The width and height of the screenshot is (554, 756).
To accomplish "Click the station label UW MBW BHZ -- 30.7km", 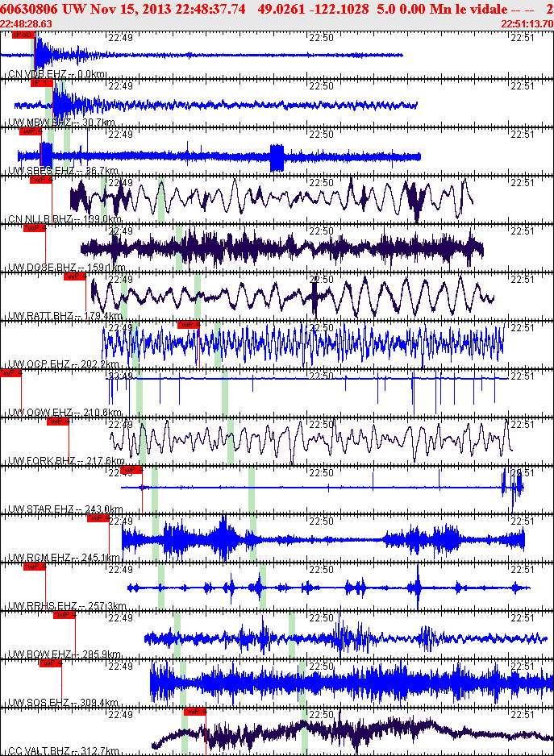I will pos(62,123).
